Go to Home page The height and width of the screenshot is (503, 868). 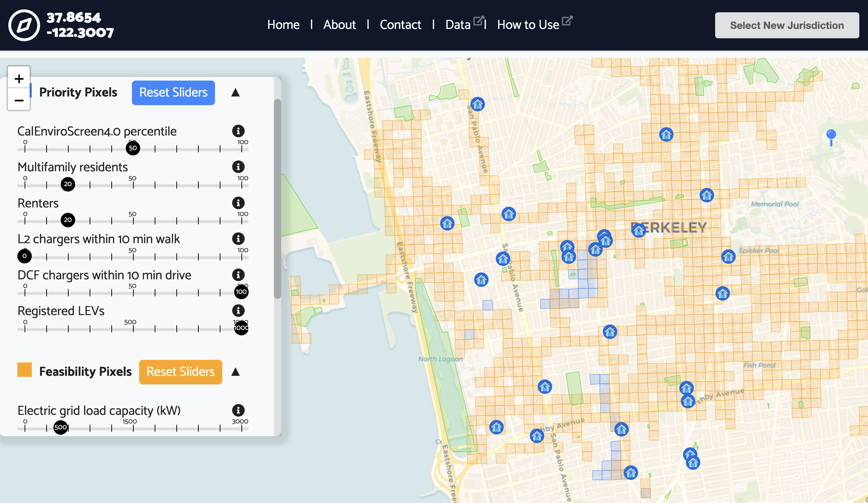click(283, 25)
